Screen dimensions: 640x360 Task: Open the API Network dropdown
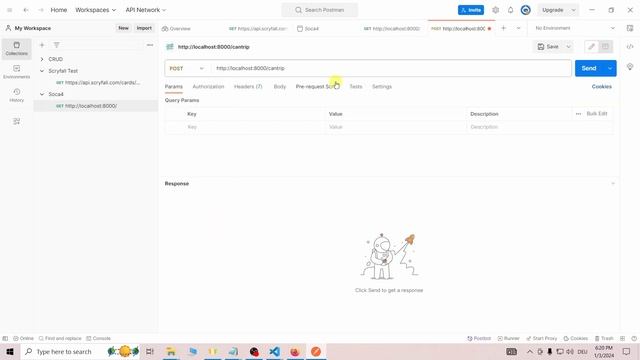(146, 10)
